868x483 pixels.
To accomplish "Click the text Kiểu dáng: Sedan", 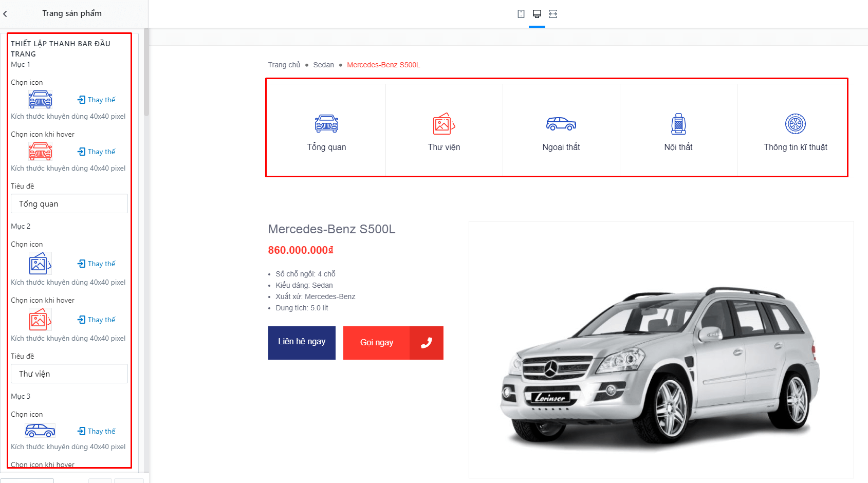I will (x=304, y=285).
